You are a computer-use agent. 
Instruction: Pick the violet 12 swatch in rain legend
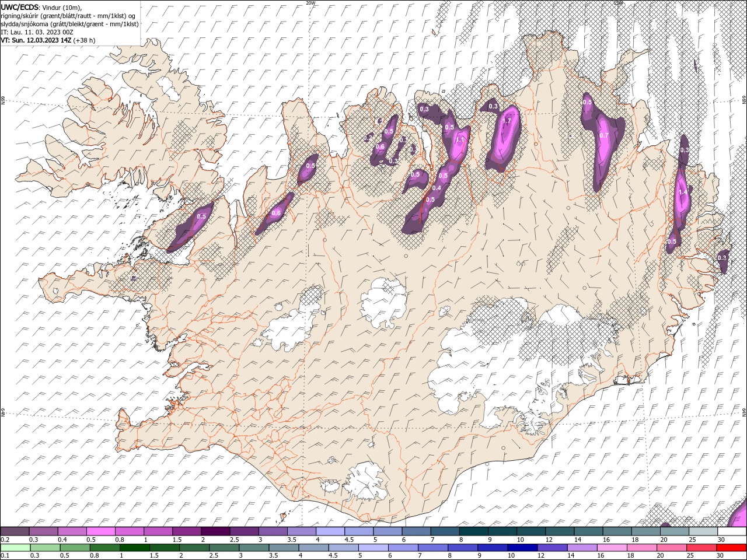[553, 548]
